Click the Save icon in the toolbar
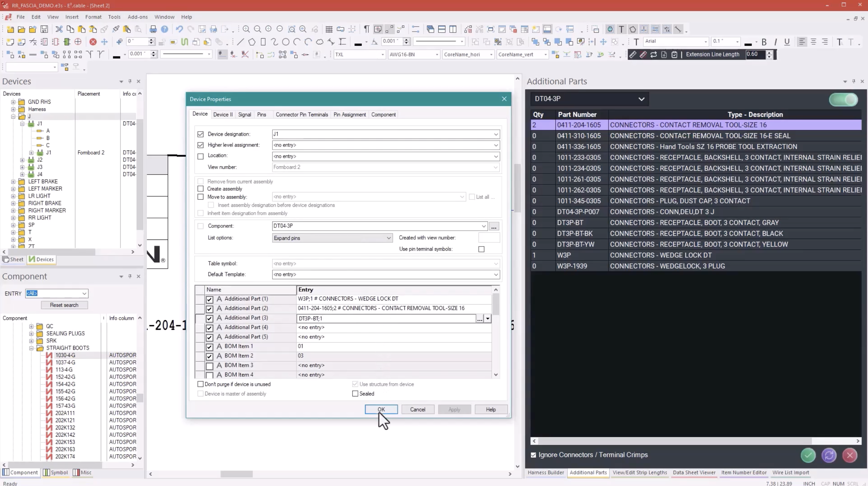This screenshot has height=486, width=868. point(44,29)
